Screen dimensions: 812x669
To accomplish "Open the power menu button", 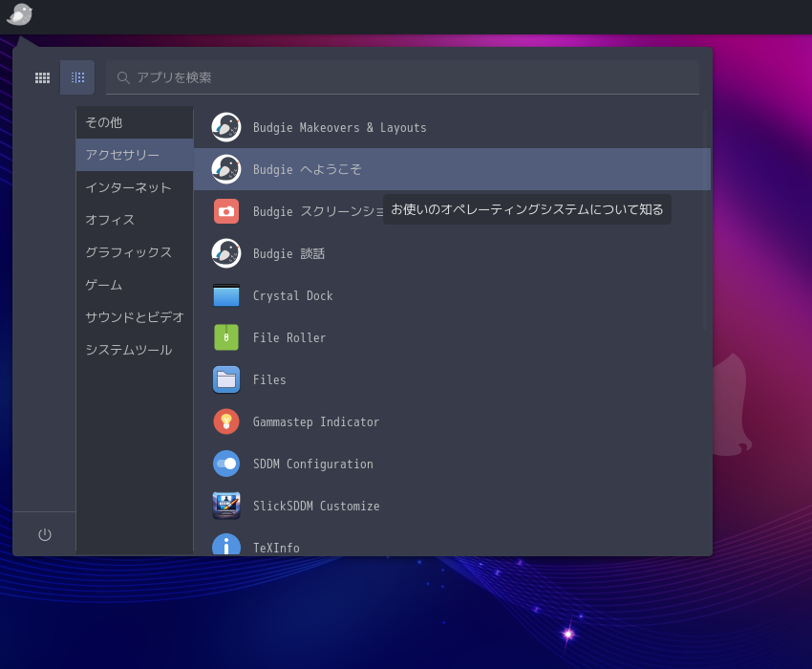I will [45, 534].
